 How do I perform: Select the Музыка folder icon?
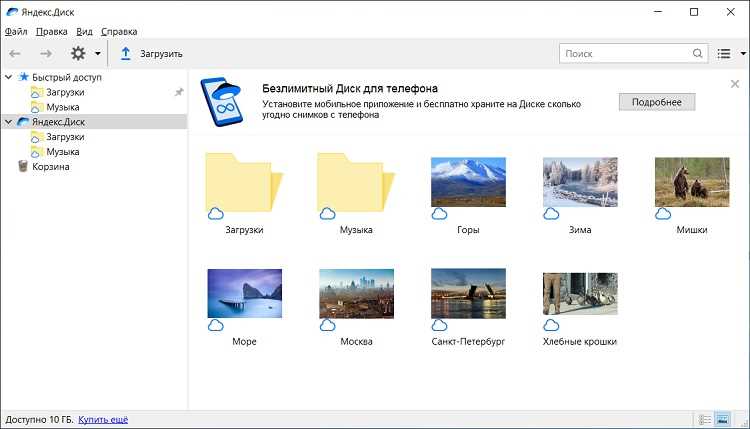[356, 182]
